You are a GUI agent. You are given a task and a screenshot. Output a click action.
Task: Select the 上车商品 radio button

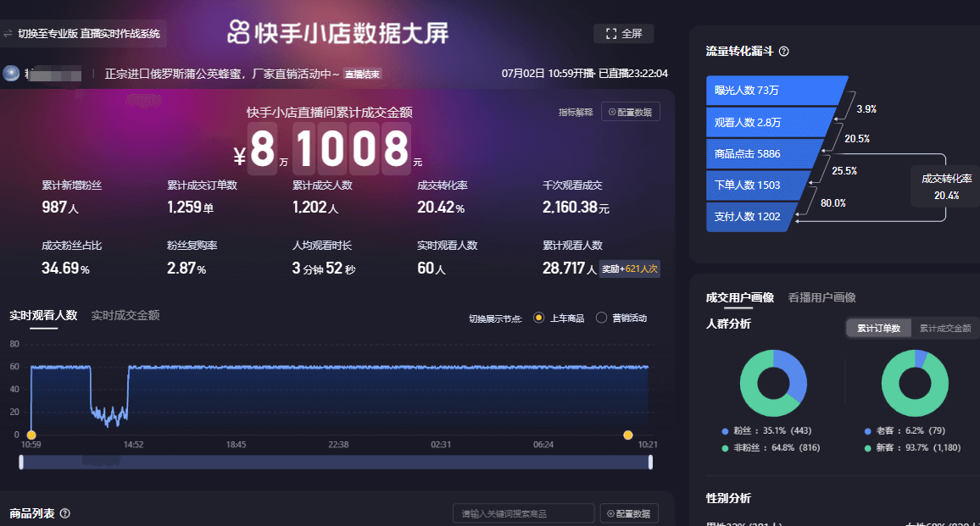(x=537, y=317)
